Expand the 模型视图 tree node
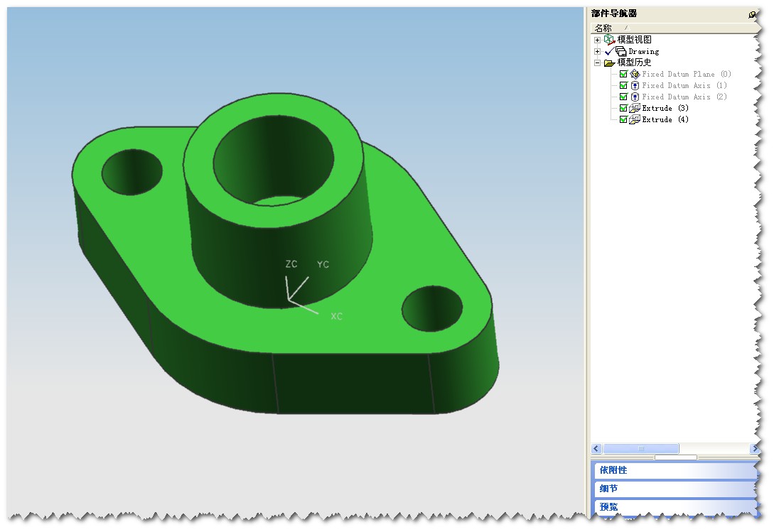This screenshot has width=774, height=532. [x=597, y=40]
